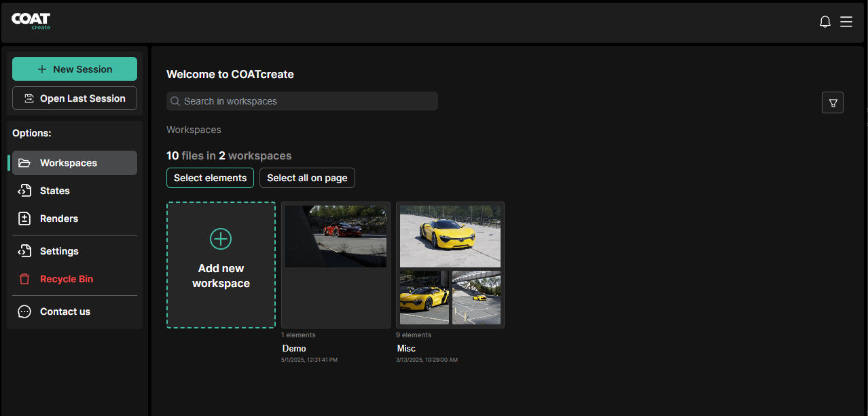Open the hamburger menu icon

pos(846,22)
